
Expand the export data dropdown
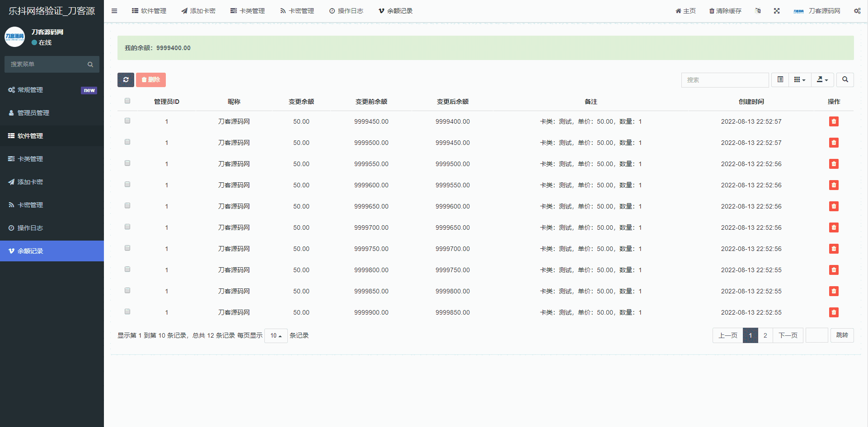[822, 80]
